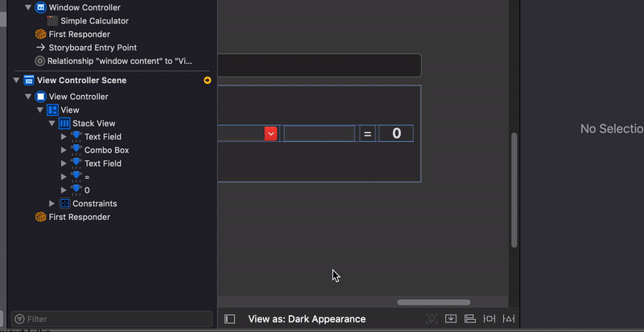Click the empty text field on canvas
This screenshot has height=332, width=644.
coord(319,134)
